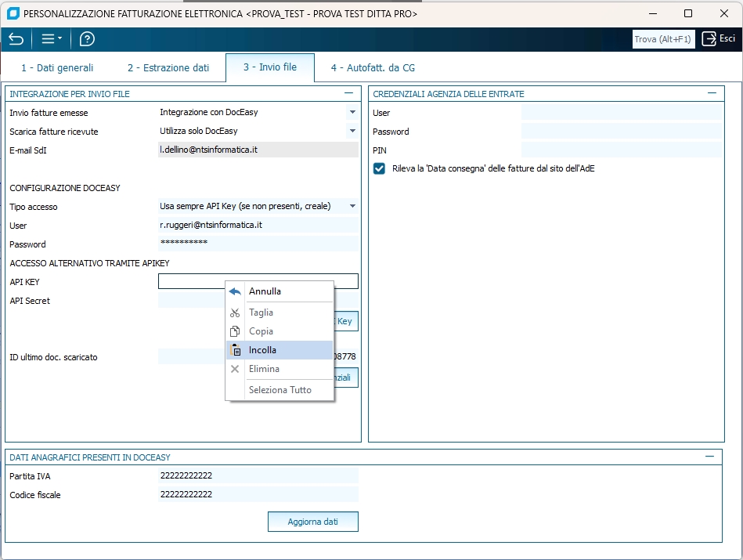
Task: Uncheck Rileva la 'Data consegna' checkbox
Action: point(380,168)
